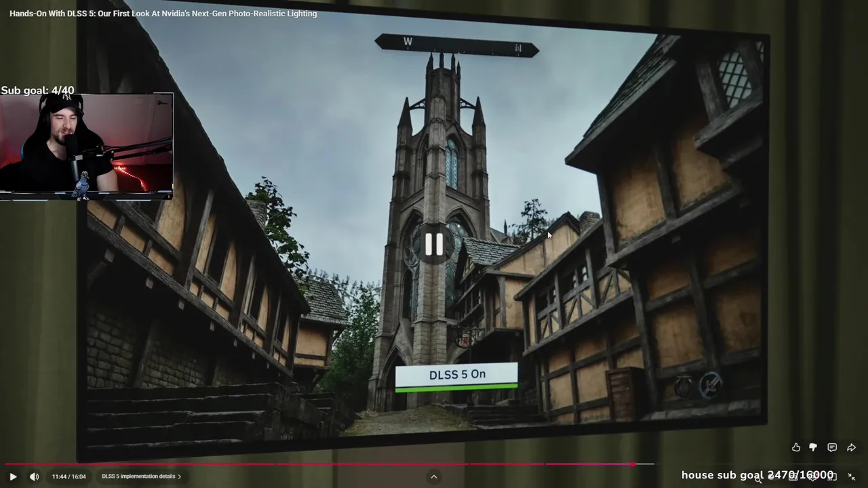Dislike the video with the thumbs-down icon

[813, 447]
